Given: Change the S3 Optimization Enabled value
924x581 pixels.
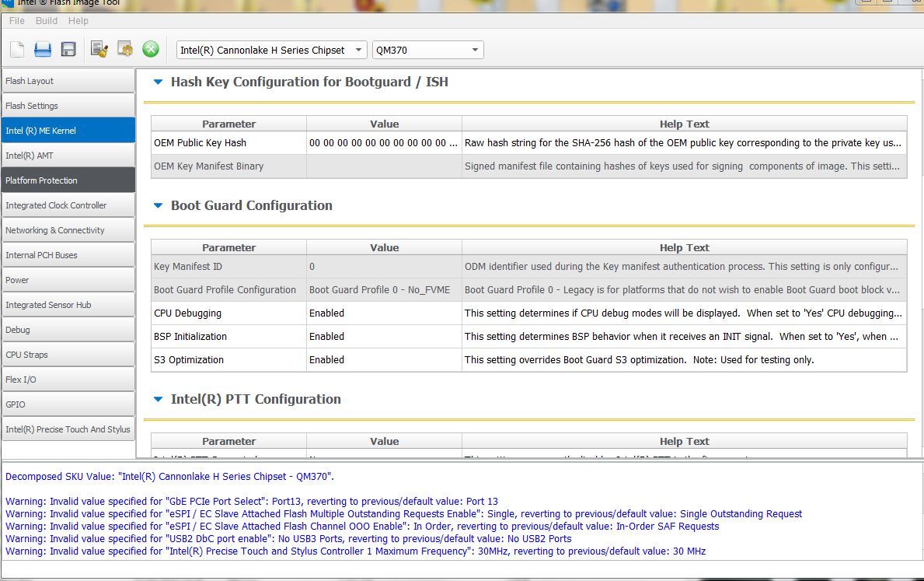Looking at the screenshot, I should (384, 360).
